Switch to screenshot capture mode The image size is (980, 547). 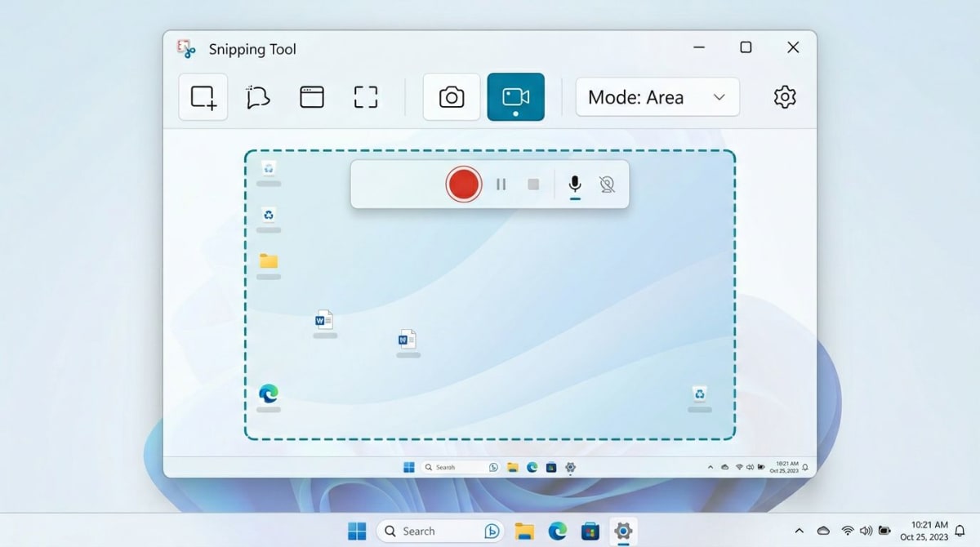(x=451, y=96)
